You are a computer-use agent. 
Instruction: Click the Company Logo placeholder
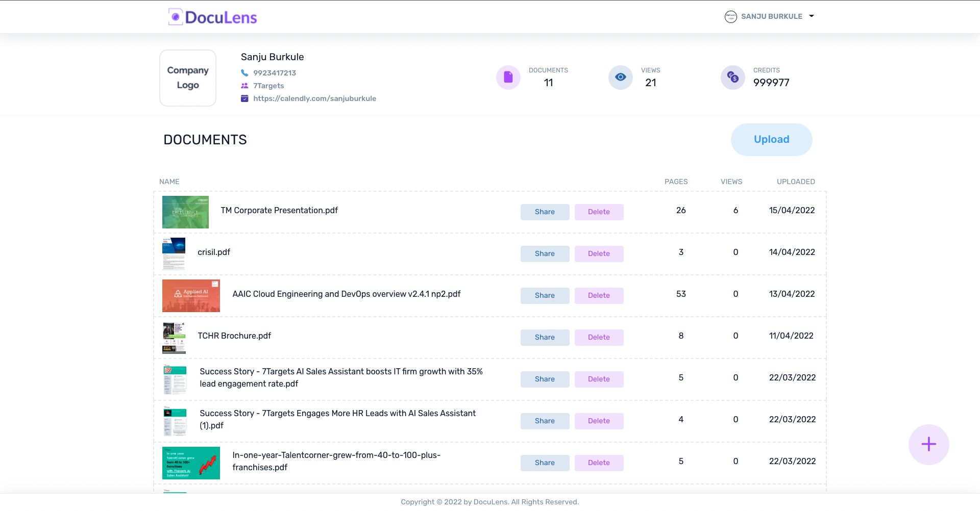tap(188, 78)
